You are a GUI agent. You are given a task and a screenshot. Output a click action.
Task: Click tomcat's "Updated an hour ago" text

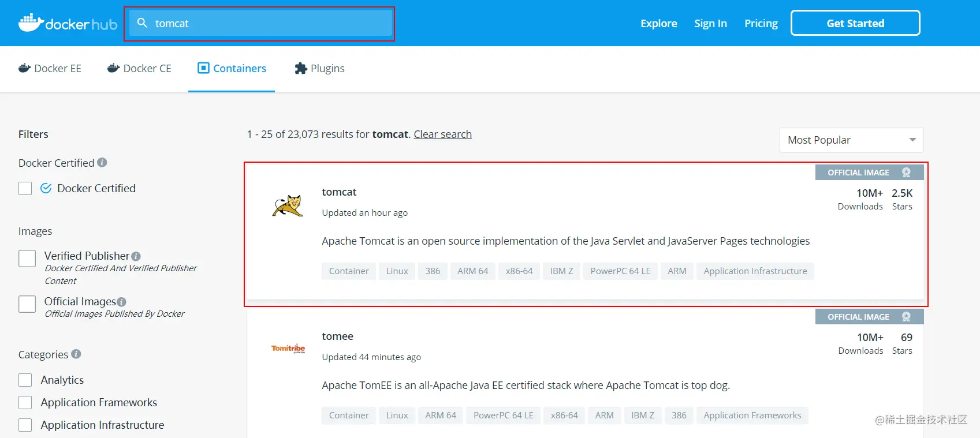pos(365,213)
